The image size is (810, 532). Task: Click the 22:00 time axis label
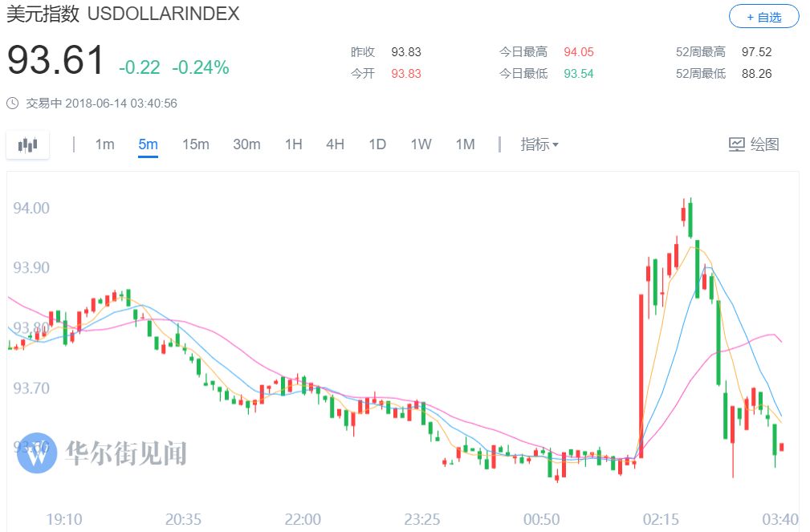pos(303,519)
